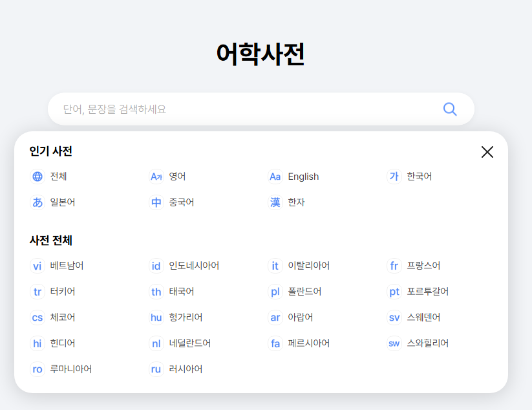Open the 이탈리아어 dictionary
The image size is (532, 410).
click(x=309, y=265)
